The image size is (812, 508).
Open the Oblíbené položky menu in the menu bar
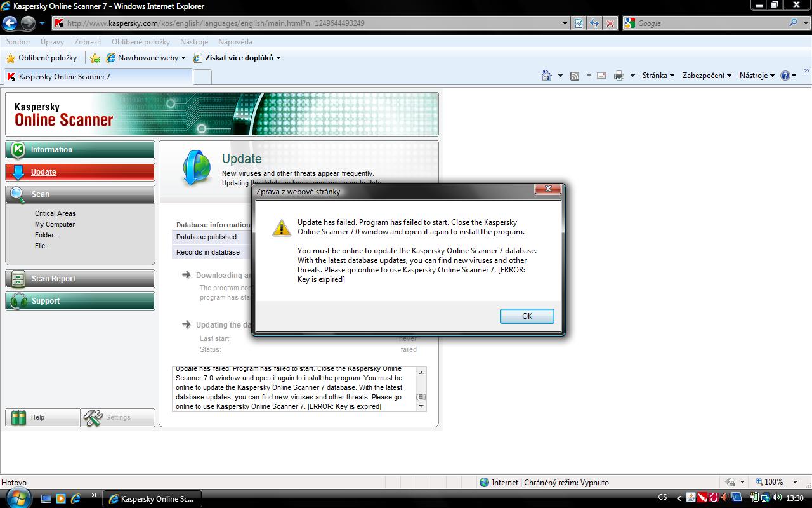pyautogui.click(x=141, y=42)
